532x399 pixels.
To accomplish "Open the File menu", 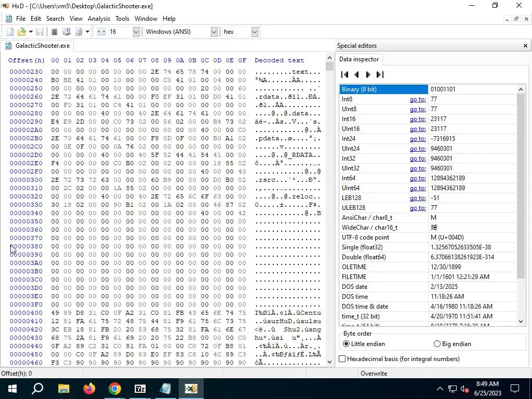I will 21,19.
